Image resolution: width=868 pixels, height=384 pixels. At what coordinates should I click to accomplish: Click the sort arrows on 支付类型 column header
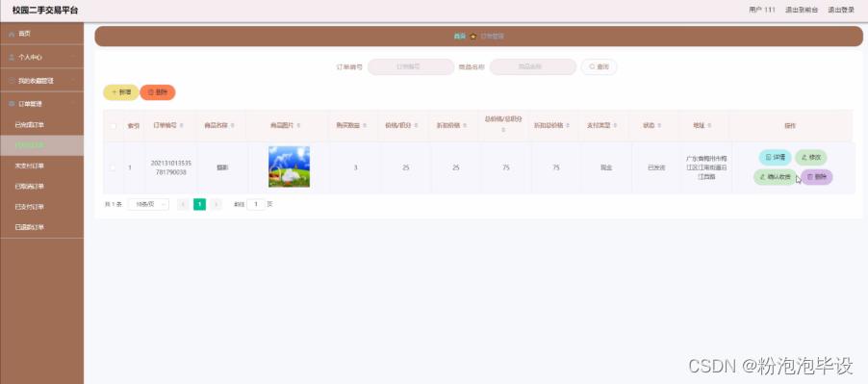coord(616,126)
